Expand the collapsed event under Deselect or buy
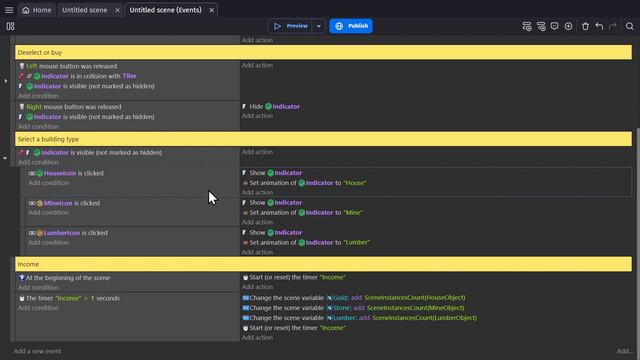The height and width of the screenshot is (360, 640). tap(5, 81)
